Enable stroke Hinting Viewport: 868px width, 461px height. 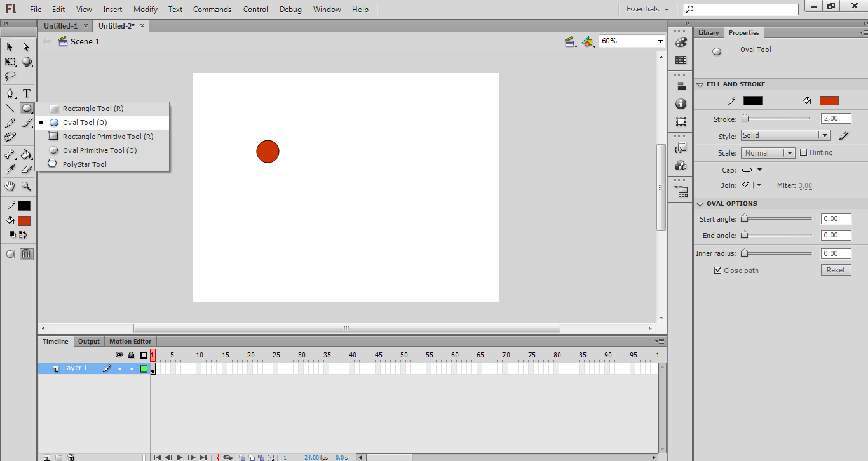(x=804, y=152)
